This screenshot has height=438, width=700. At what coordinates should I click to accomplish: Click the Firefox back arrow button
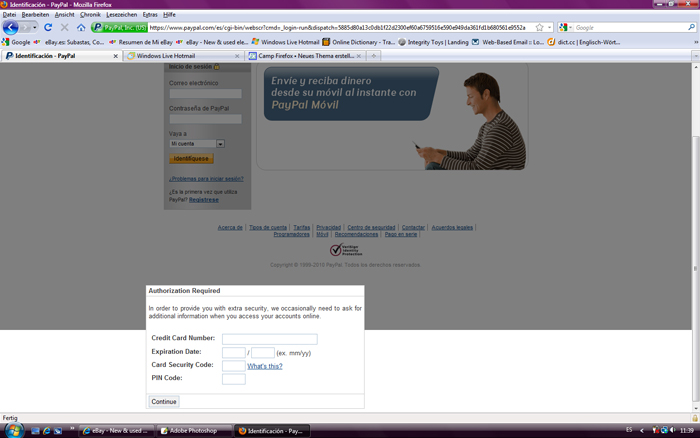(x=10, y=28)
